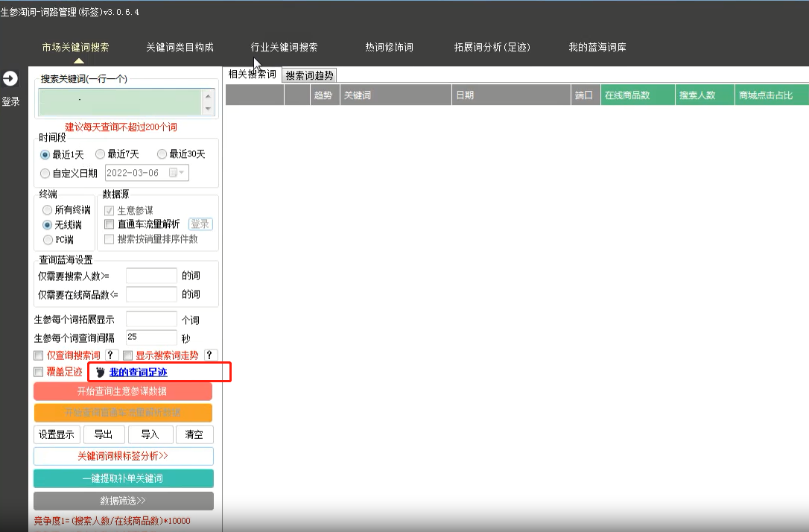This screenshot has height=532, width=809.
Task: Open 关键词词根标签分析>> button
Action: tap(124, 456)
